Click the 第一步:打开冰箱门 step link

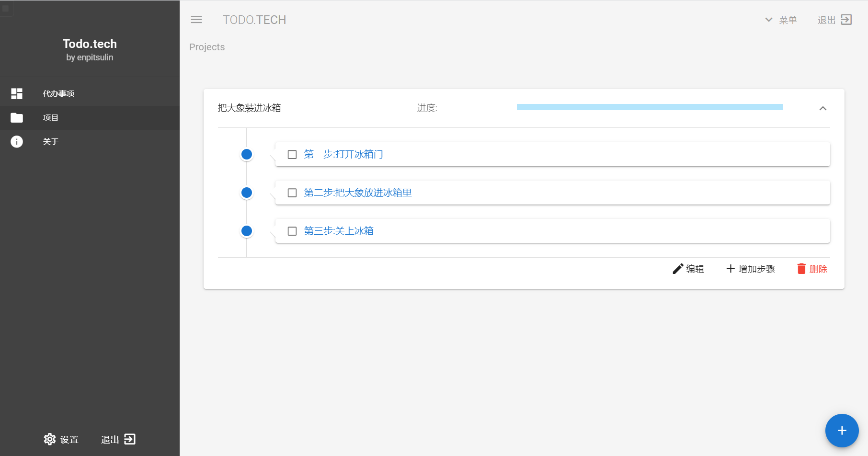[343, 154]
